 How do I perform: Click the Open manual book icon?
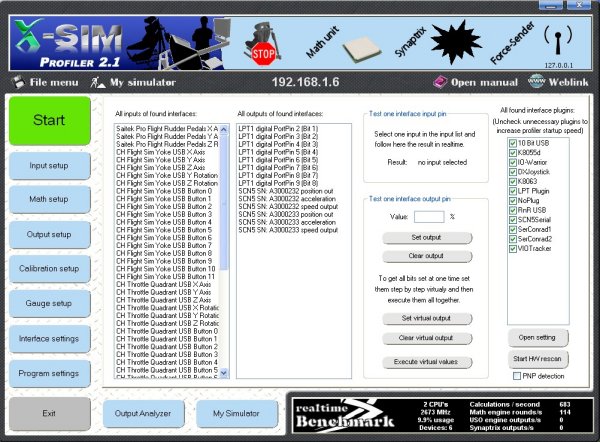[440, 82]
